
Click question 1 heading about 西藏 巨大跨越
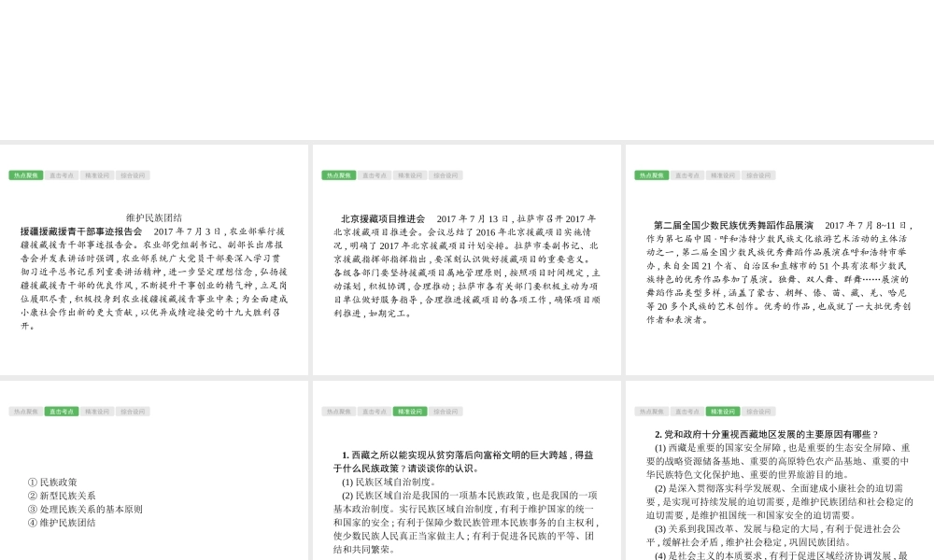click(464, 462)
